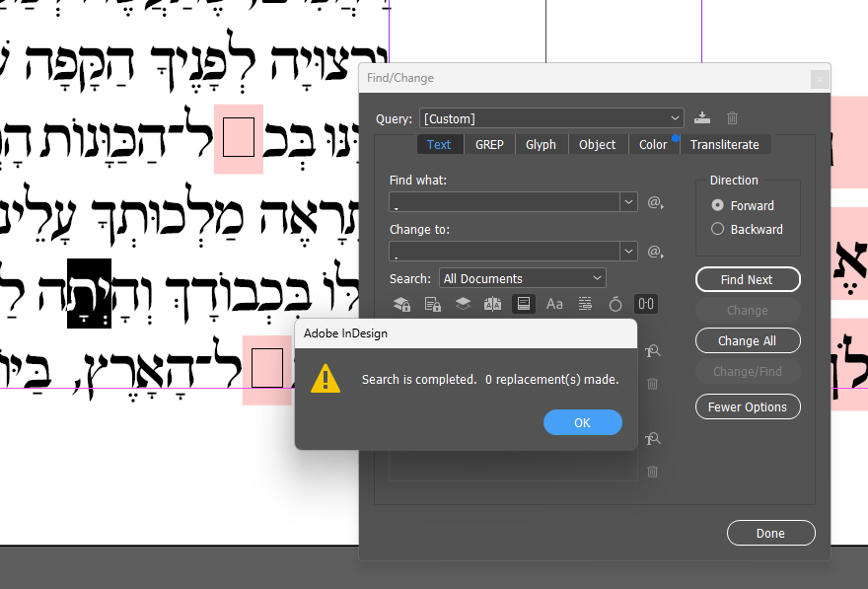Toggle Include Locked Layers search icon
Screen dimensions: 868x589
tap(401, 304)
